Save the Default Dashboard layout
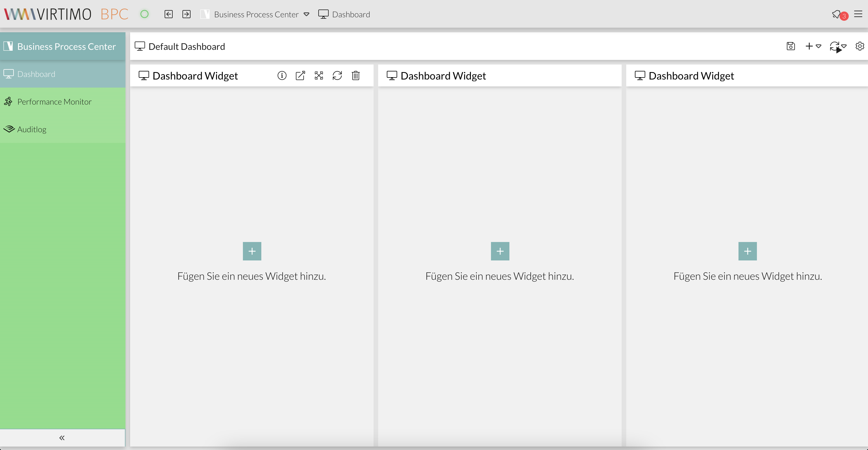The width and height of the screenshot is (868, 450). (791, 46)
